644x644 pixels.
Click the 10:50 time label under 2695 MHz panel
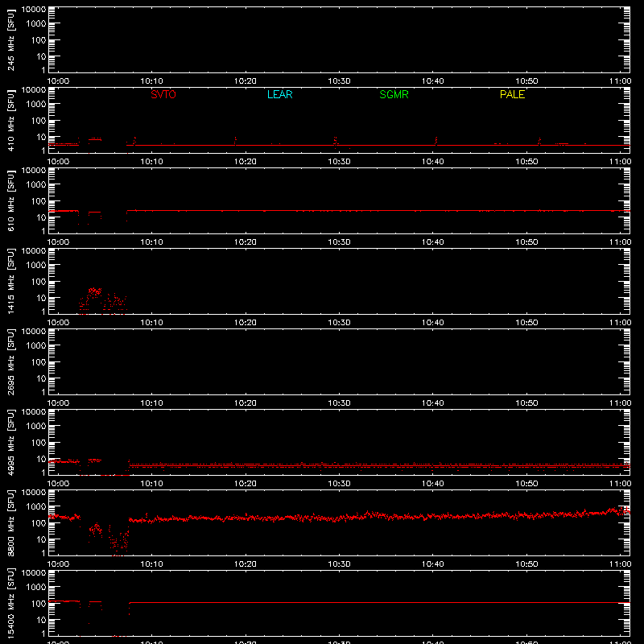tap(526, 403)
